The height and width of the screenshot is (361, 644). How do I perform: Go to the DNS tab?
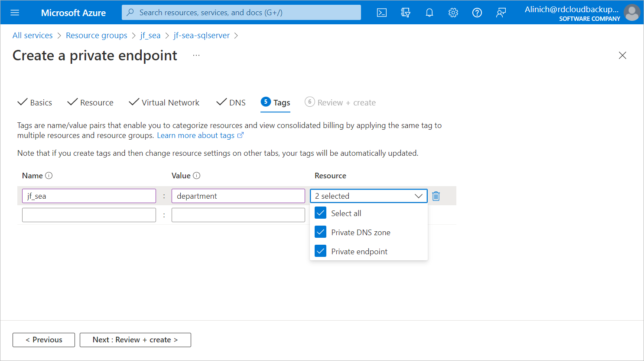(231, 102)
